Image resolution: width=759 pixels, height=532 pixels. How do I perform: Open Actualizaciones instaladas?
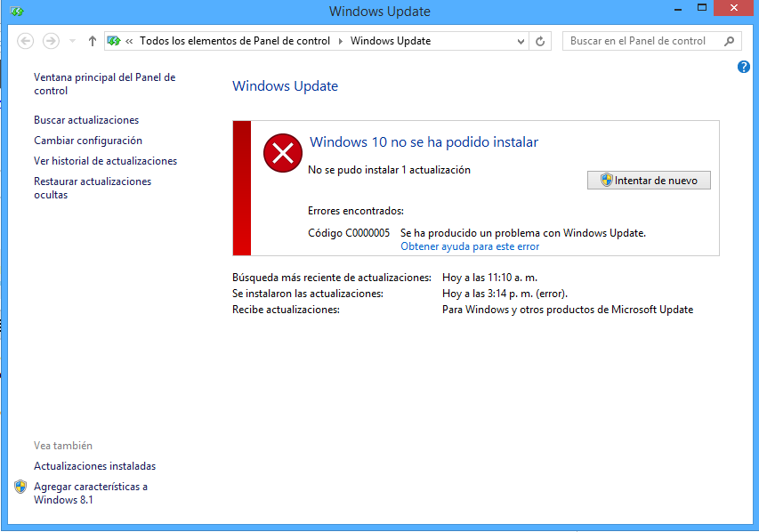click(x=95, y=466)
